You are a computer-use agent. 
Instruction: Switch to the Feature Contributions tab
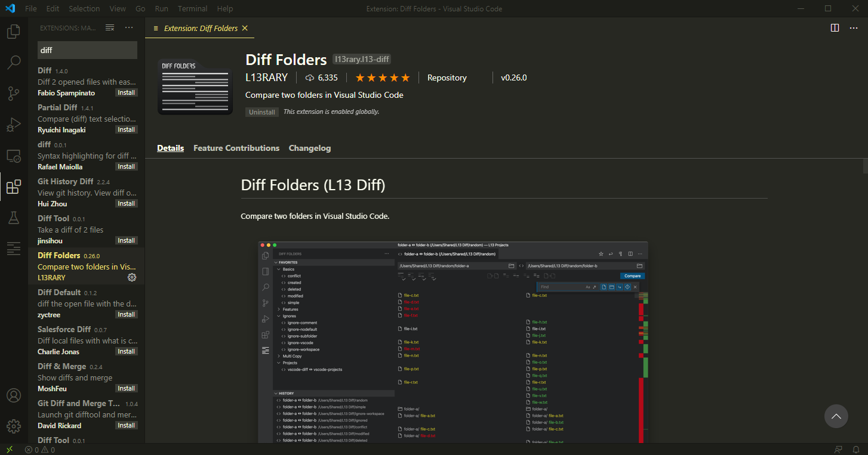pos(236,148)
